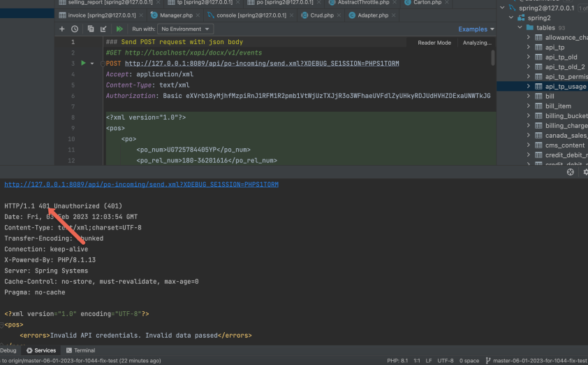Close the console tab

point(291,15)
